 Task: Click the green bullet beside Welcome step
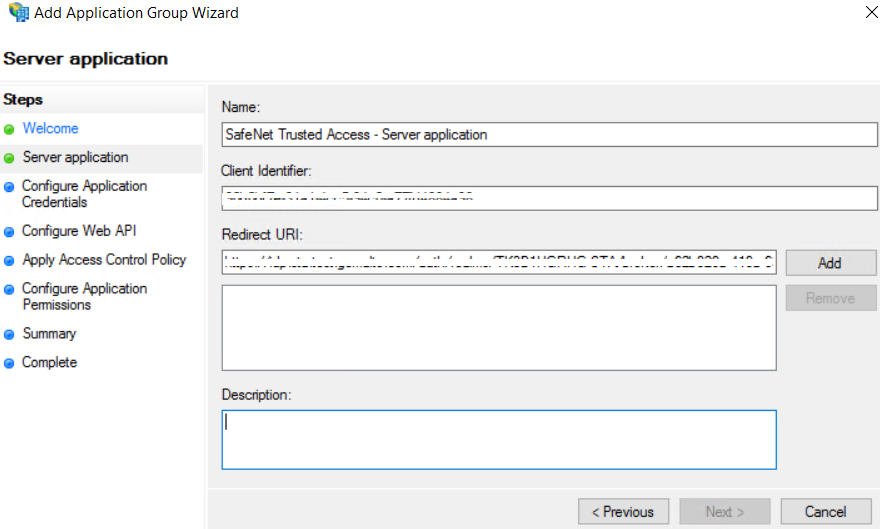9,130
